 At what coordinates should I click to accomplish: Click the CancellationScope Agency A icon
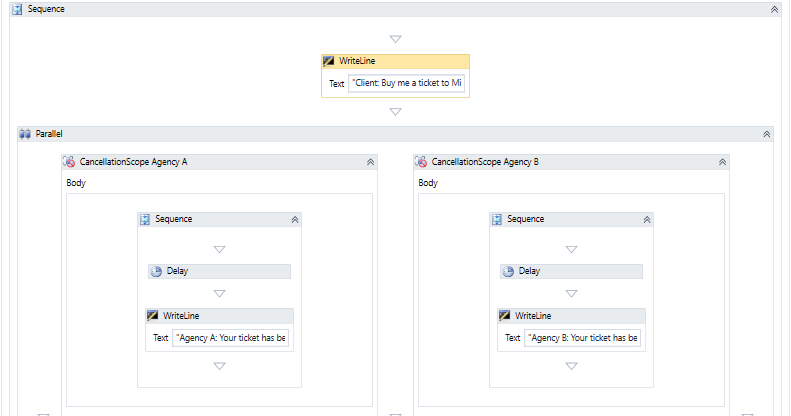click(69, 161)
